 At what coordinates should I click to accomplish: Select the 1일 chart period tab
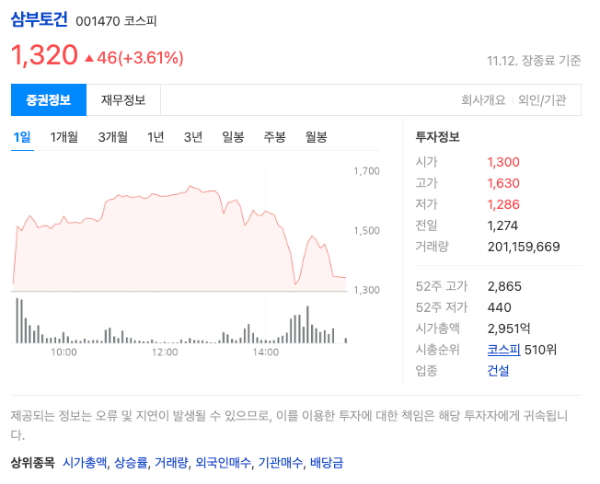[22, 137]
